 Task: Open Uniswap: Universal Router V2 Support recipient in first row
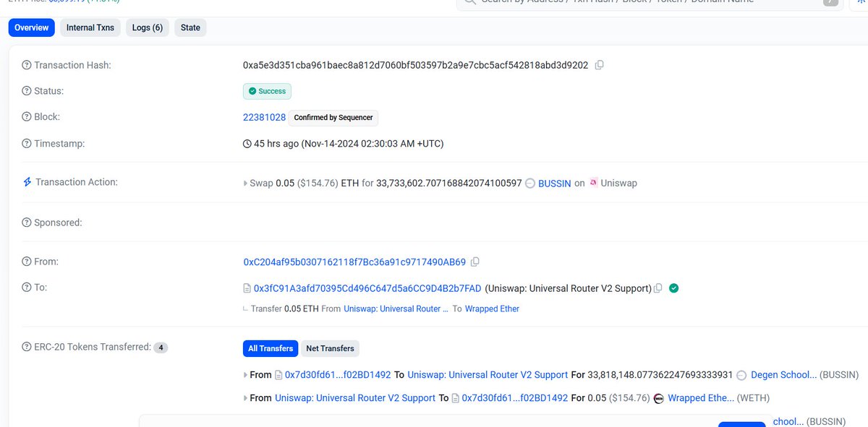tap(488, 375)
